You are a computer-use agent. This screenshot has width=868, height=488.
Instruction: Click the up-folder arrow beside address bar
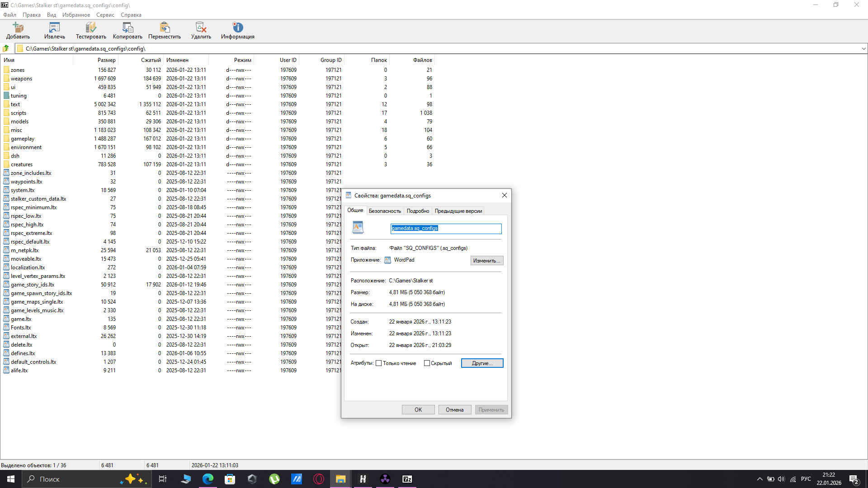[x=6, y=48]
